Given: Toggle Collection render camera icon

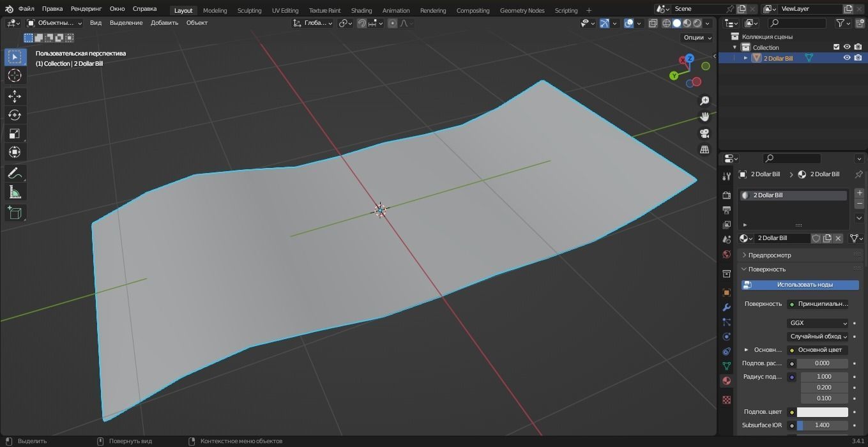Looking at the screenshot, I should 858,47.
